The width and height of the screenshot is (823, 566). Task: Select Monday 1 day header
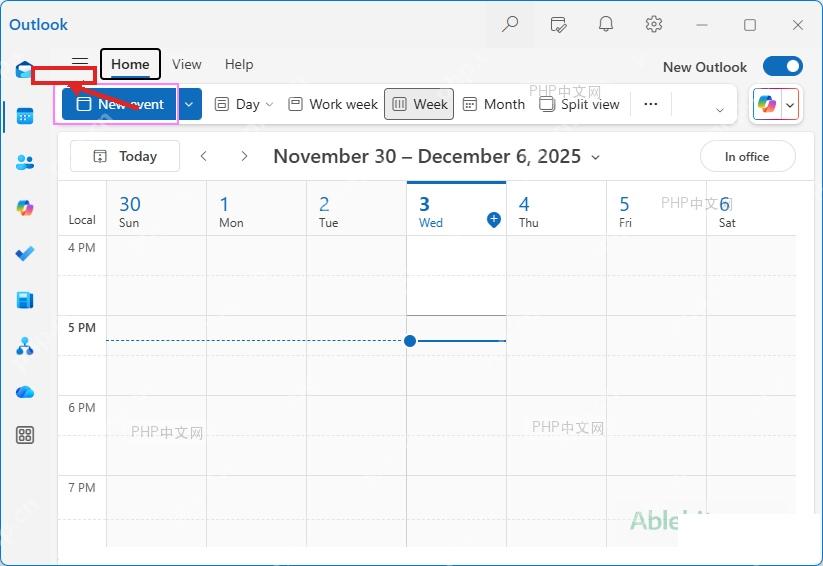pos(257,209)
